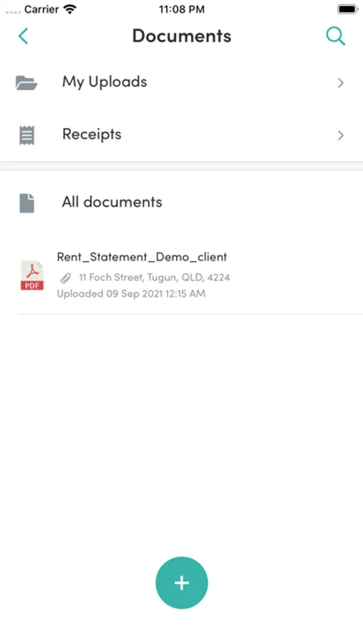Expand Receipts with its chevron
Screen dimensions: 363x644
[340, 135]
